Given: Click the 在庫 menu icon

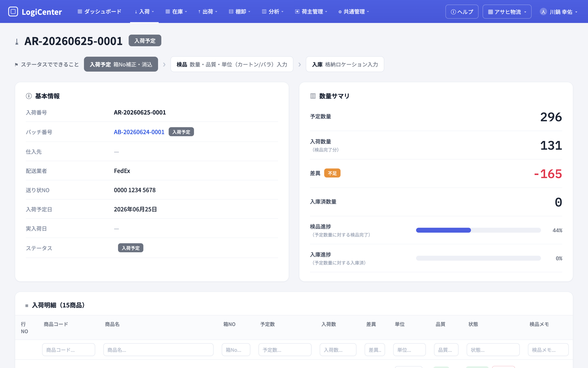Looking at the screenshot, I should tap(168, 11).
